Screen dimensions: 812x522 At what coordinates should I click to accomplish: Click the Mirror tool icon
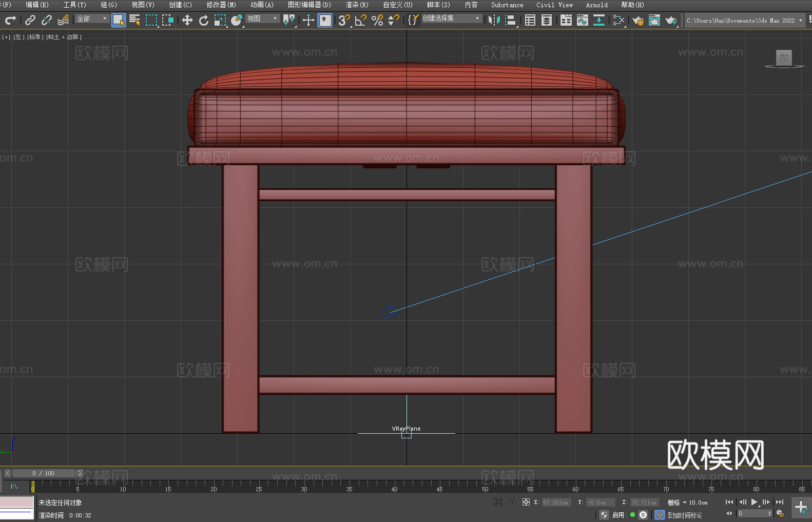click(x=494, y=21)
